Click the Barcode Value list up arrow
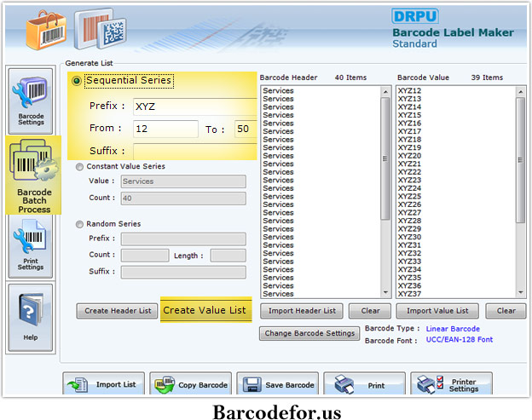 521,91
